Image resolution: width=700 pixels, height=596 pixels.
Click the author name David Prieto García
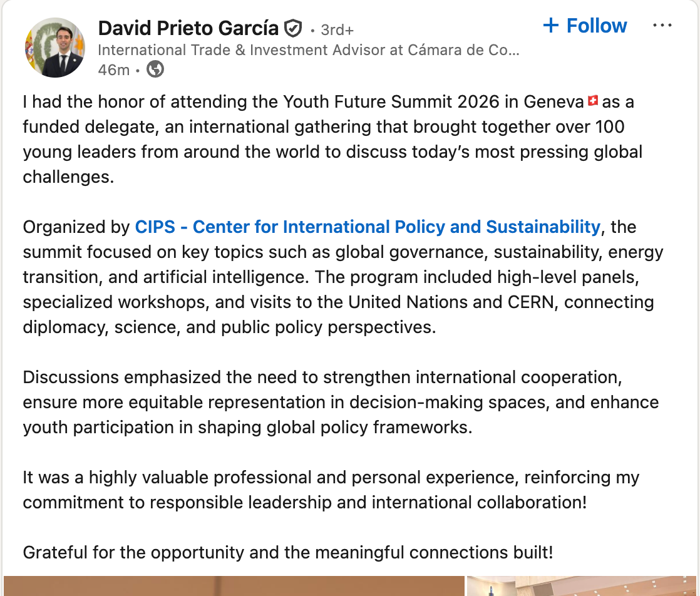coord(188,28)
